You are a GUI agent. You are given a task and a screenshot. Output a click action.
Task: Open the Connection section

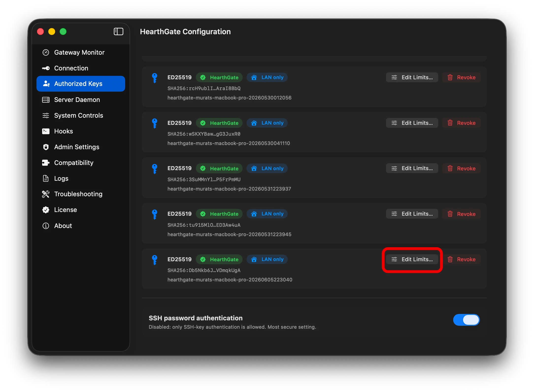81,68
